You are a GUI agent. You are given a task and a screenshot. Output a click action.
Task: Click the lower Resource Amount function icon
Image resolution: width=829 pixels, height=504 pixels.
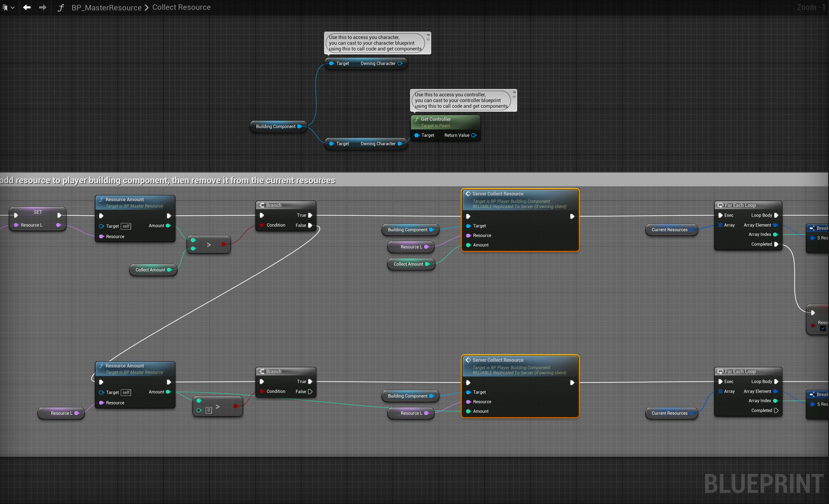(101, 366)
